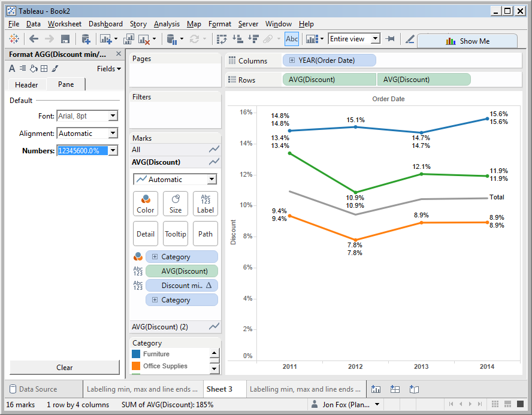
Task: Open the Entire view fit dropdown
Action: click(x=374, y=38)
